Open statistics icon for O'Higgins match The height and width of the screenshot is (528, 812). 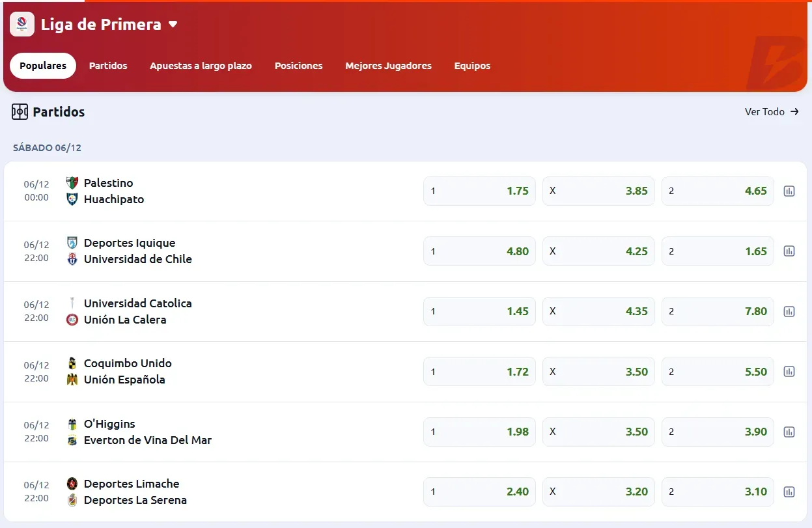tap(789, 432)
